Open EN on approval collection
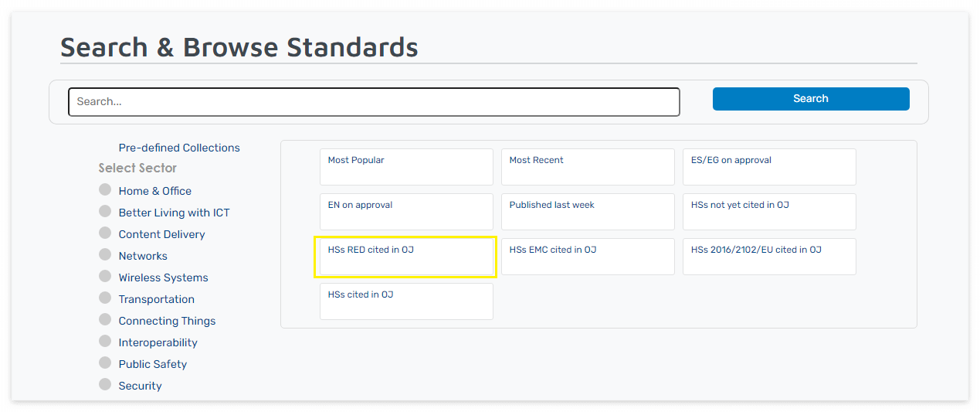980x412 pixels. (406, 212)
